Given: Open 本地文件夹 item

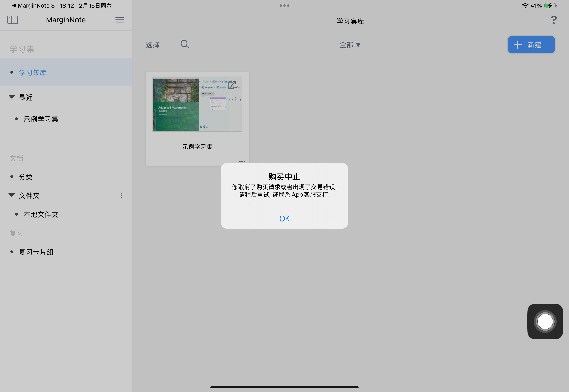Looking at the screenshot, I should pyautogui.click(x=41, y=214).
